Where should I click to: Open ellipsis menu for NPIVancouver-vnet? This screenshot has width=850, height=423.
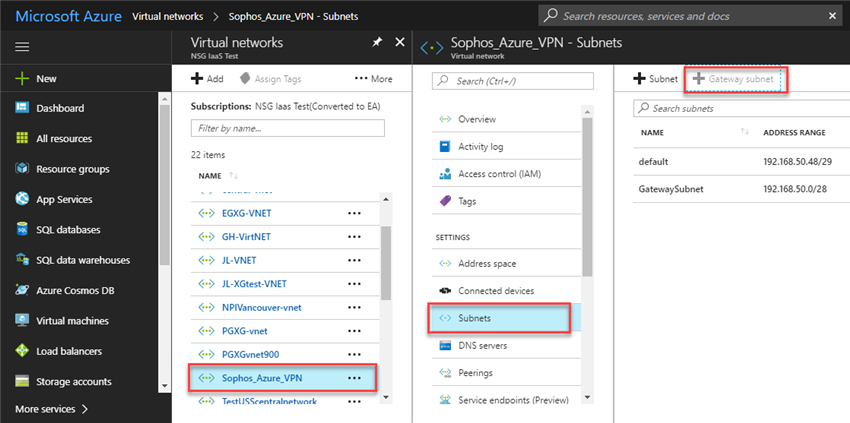click(x=354, y=307)
